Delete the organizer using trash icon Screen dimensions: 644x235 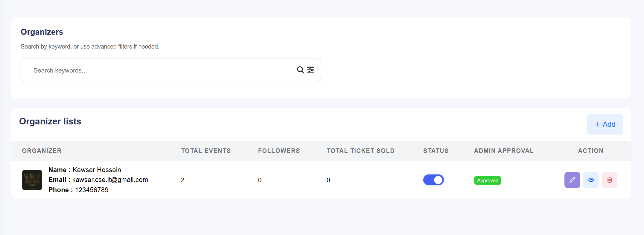(x=609, y=180)
